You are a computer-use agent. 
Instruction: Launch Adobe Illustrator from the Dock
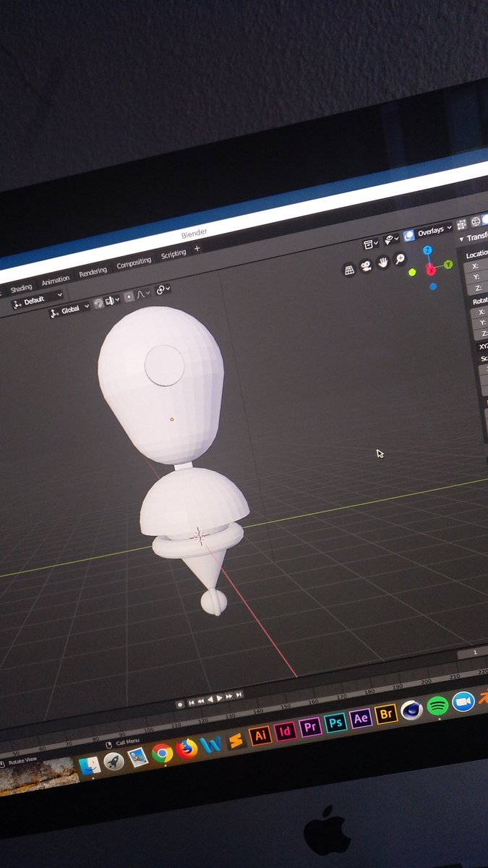[260, 736]
